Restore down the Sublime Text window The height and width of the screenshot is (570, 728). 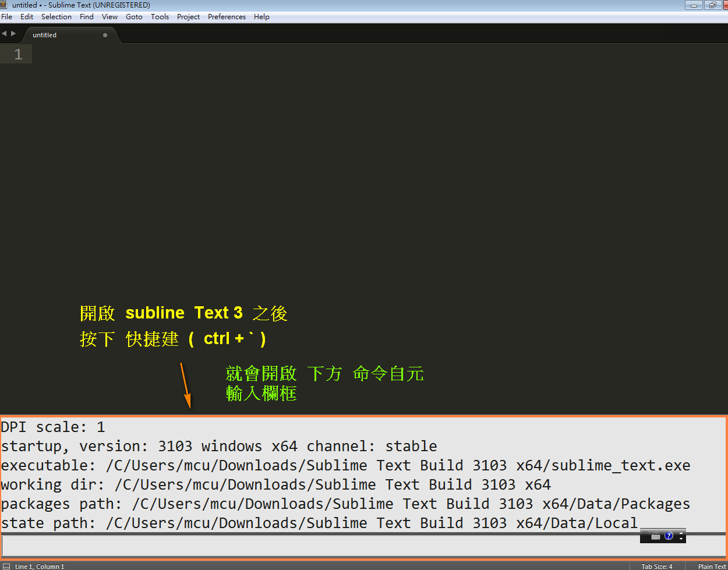pyautogui.click(x=712, y=5)
